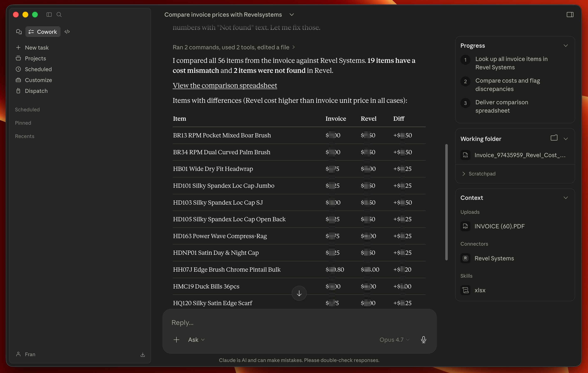Select the Cowork tab
The height and width of the screenshot is (373, 588).
pyautogui.click(x=43, y=32)
